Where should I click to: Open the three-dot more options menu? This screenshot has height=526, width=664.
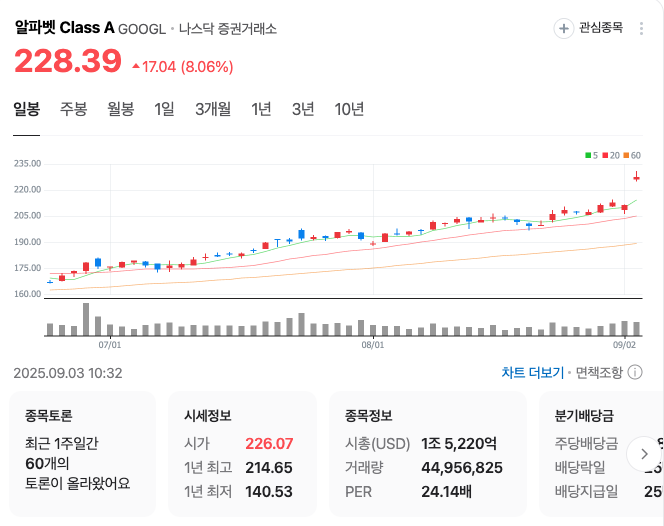click(641, 28)
